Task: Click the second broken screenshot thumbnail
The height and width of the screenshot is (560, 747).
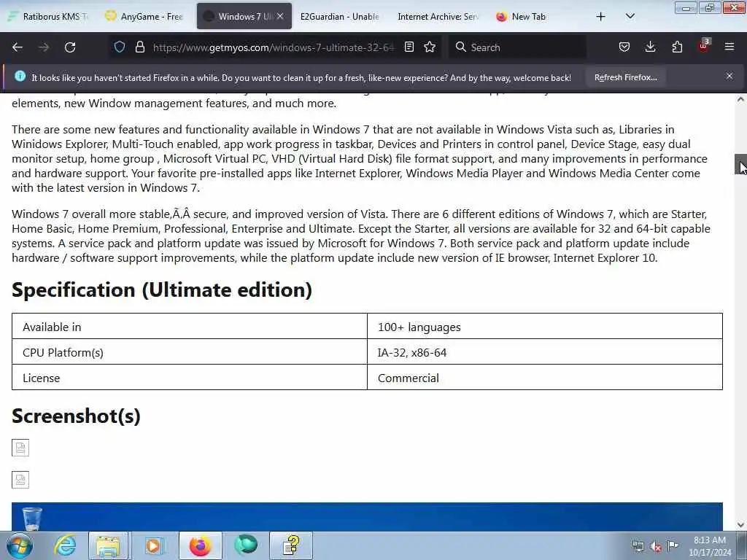Action: (20, 480)
